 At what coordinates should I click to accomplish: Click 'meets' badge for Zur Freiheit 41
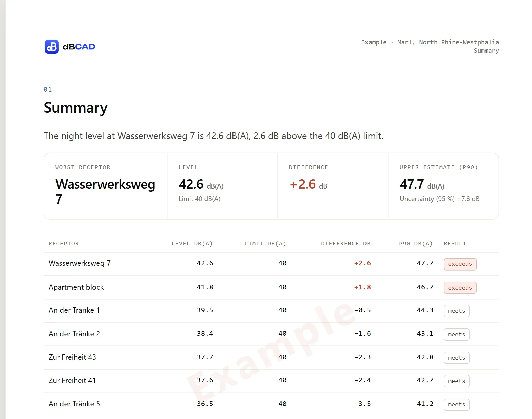pos(457,381)
